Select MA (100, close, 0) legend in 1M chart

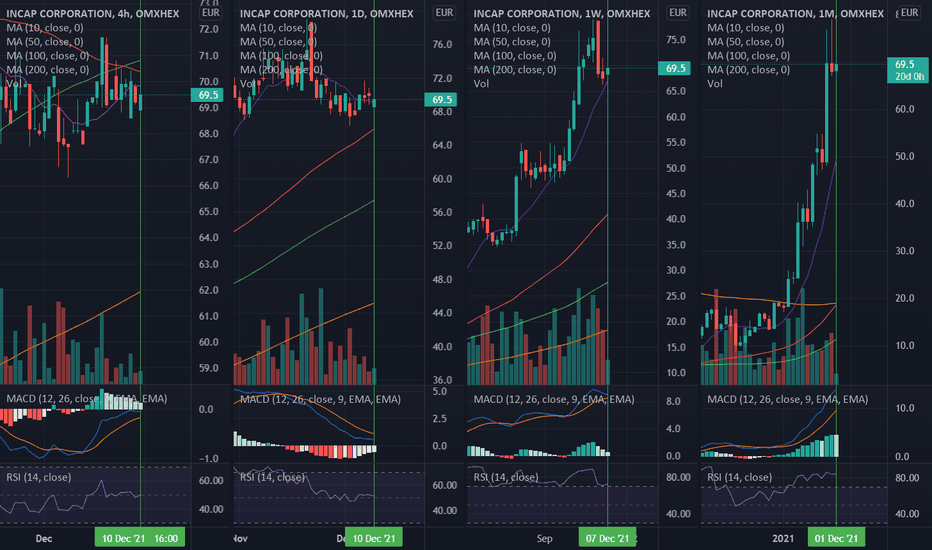coord(748,55)
